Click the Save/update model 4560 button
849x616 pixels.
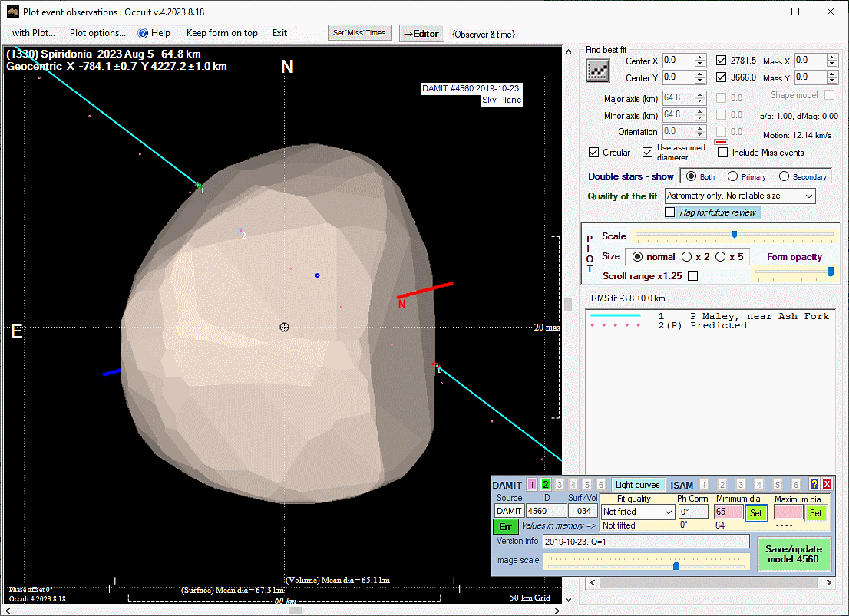794,554
